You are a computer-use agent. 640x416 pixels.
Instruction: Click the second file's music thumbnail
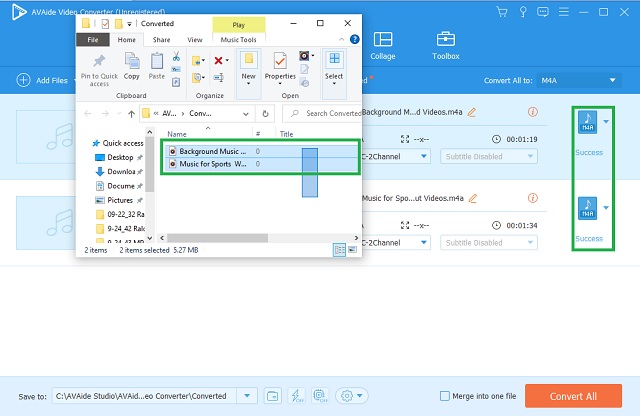[46, 223]
